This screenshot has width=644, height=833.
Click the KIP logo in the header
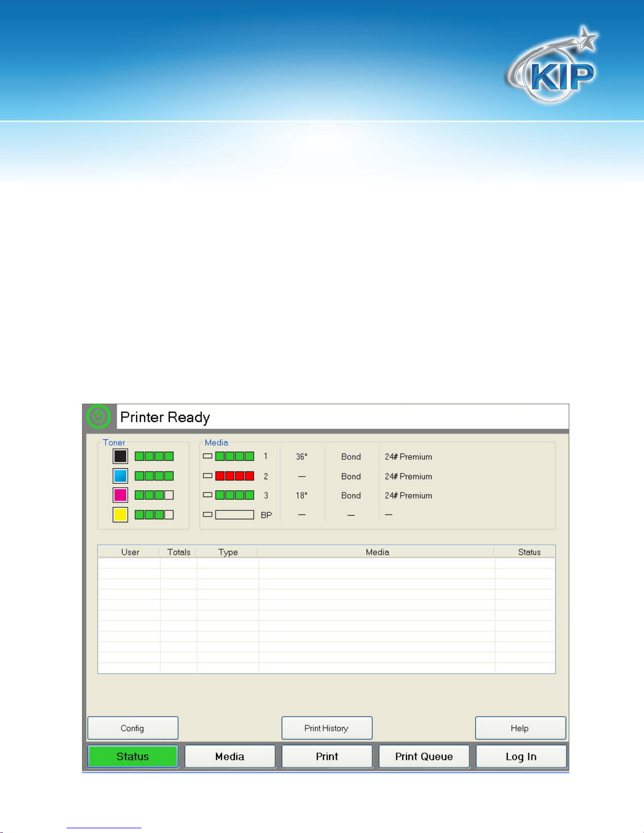click(x=551, y=65)
